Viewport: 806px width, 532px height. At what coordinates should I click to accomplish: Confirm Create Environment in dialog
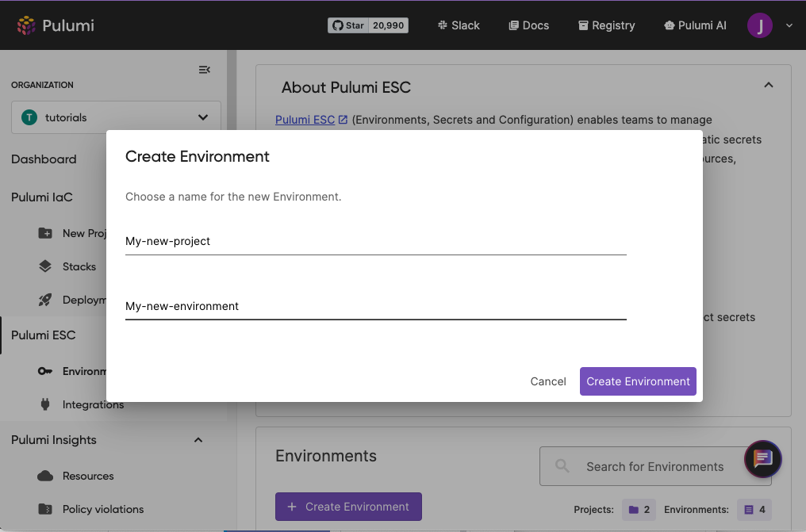(638, 381)
